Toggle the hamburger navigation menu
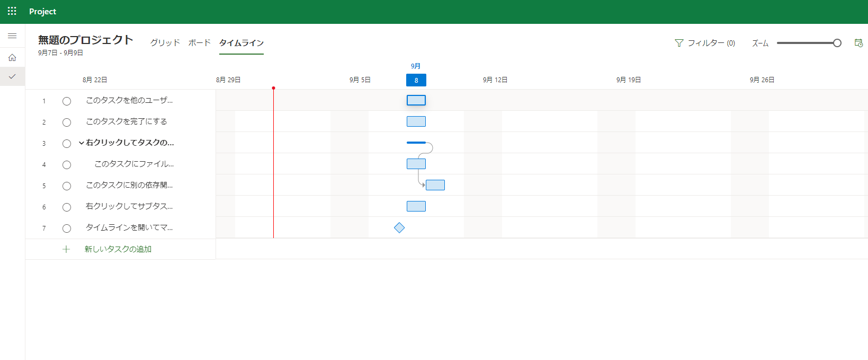 (x=12, y=36)
